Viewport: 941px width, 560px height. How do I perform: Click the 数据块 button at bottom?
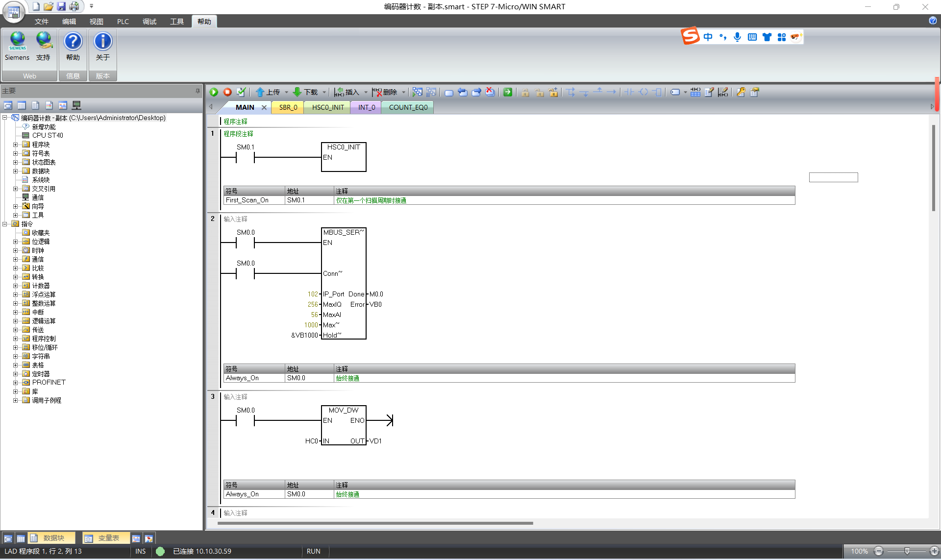tap(51, 538)
